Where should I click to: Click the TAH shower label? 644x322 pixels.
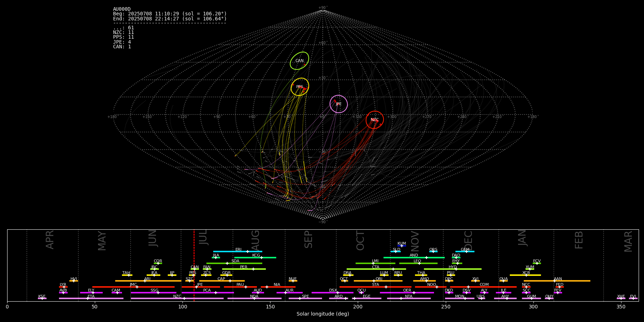pos(126,273)
